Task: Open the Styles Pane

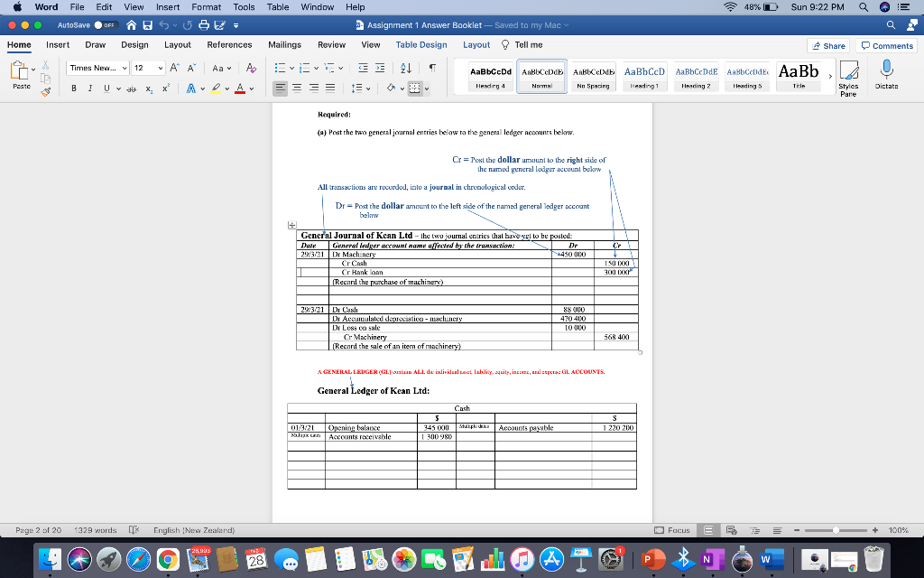Action: coord(848,78)
